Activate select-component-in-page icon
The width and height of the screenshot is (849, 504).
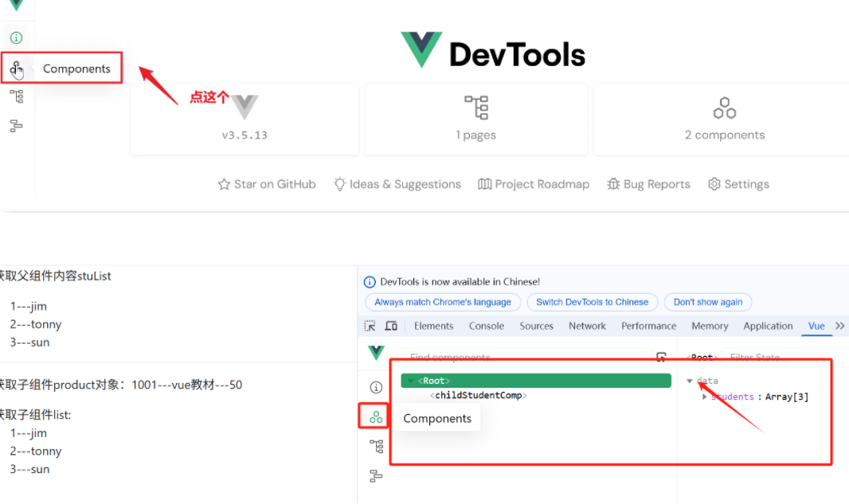coord(661,357)
